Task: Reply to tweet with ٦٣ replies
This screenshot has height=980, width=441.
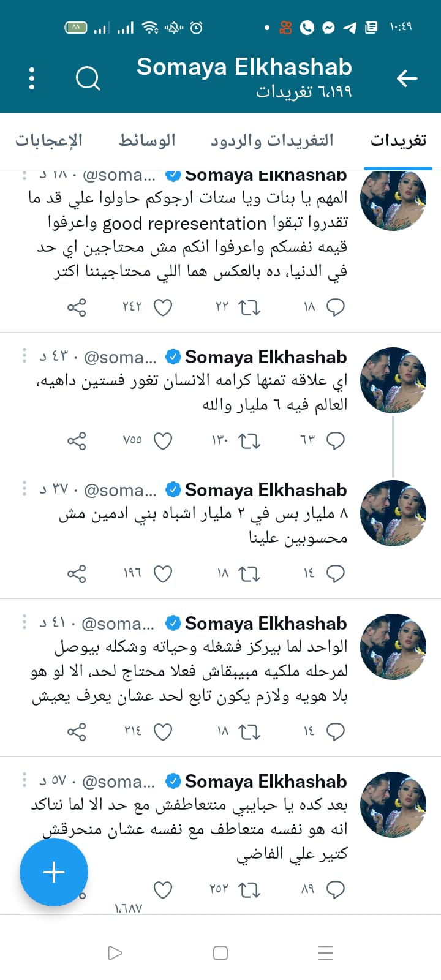Action: (x=335, y=441)
